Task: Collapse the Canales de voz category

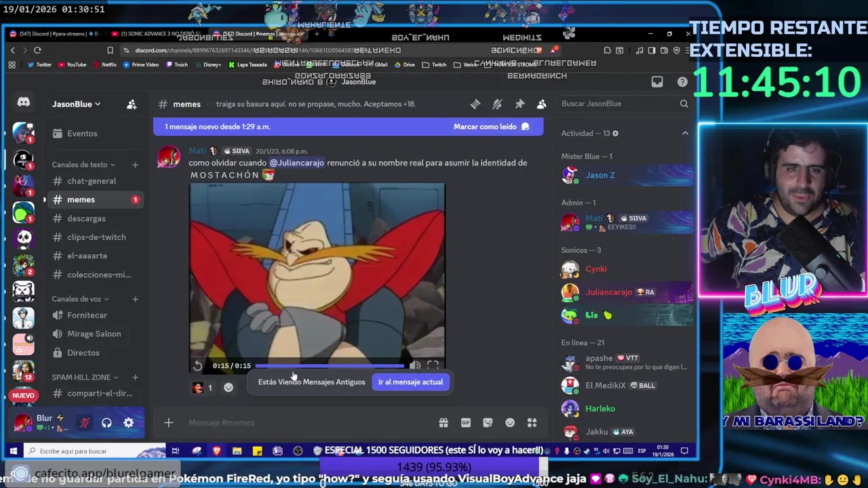Action: [x=80, y=299]
